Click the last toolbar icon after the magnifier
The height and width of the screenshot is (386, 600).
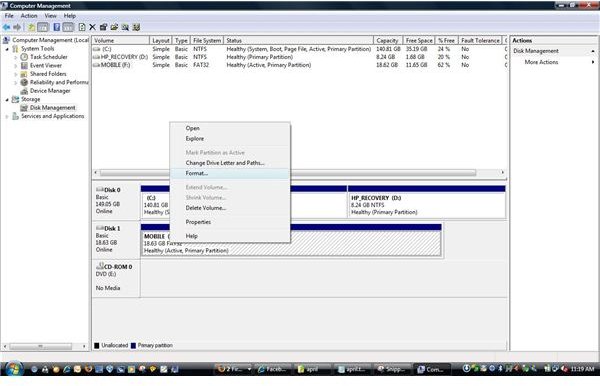(136, 27)
